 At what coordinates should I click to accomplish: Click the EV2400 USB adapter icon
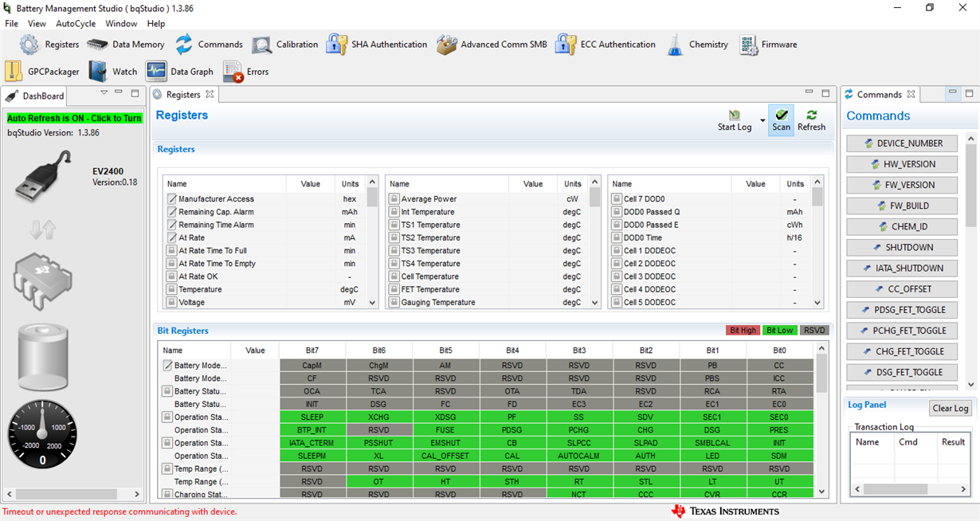click(x=44, y=176)
